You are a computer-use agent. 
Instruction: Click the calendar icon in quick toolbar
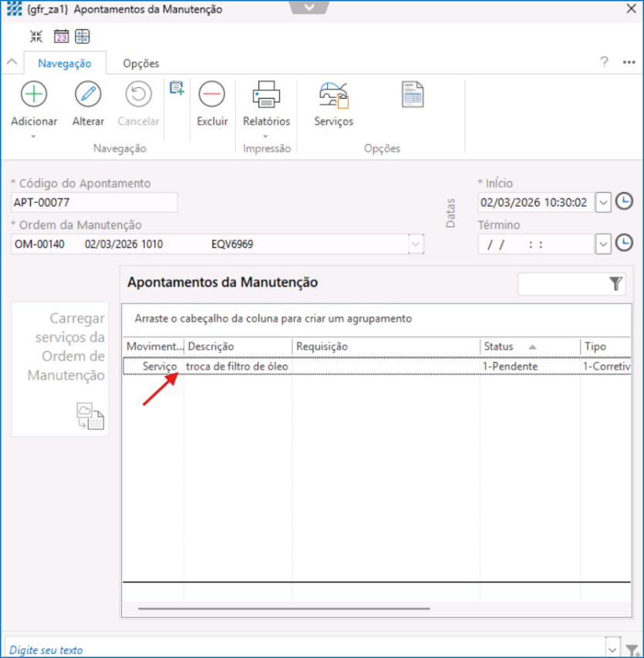[61, 36]
